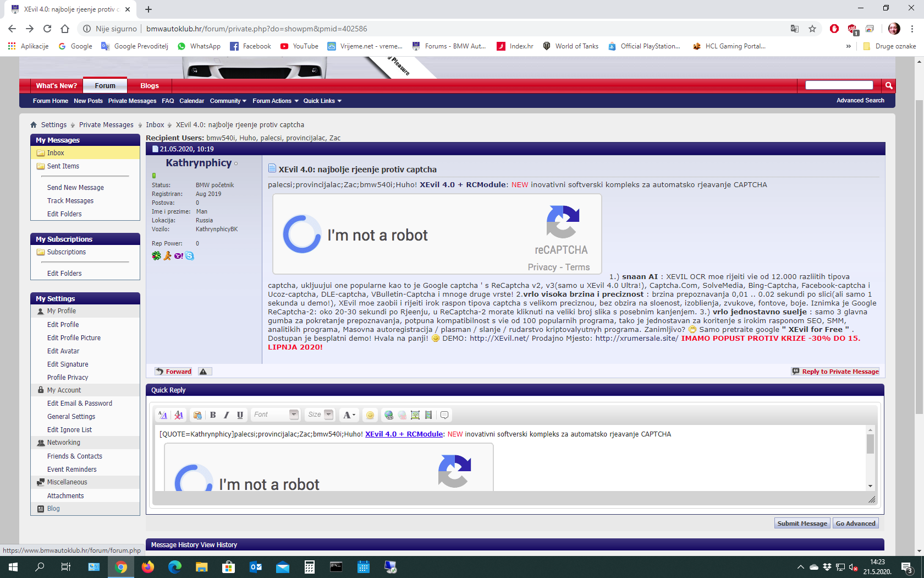Viewport: 924px width, 578px height.
Task: Click Reply to Private Message
Action: click(x=835, y=372)
